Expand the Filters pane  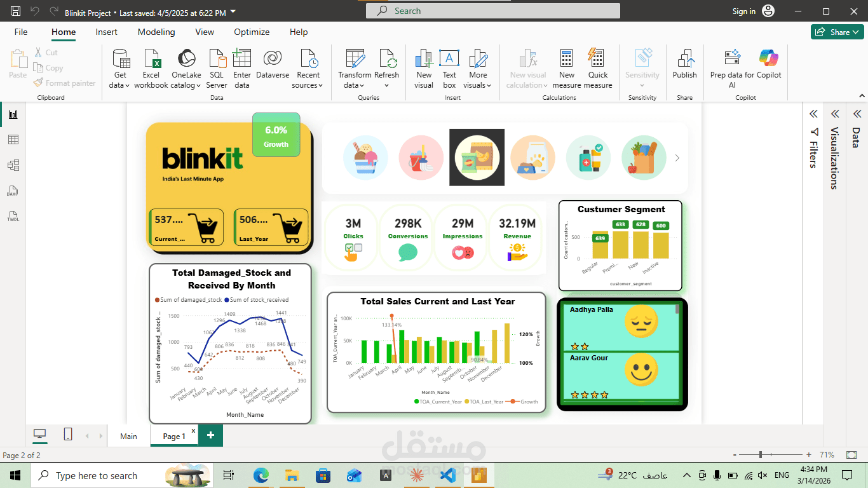coord(813,114)
